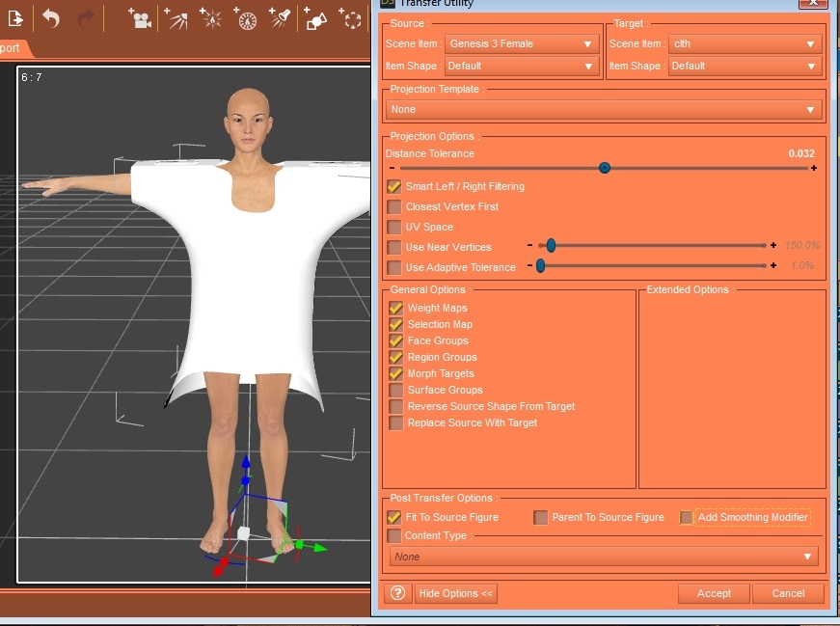Open the Target Scene Item dropdown
840x626 pixels.
click(743, 43)
